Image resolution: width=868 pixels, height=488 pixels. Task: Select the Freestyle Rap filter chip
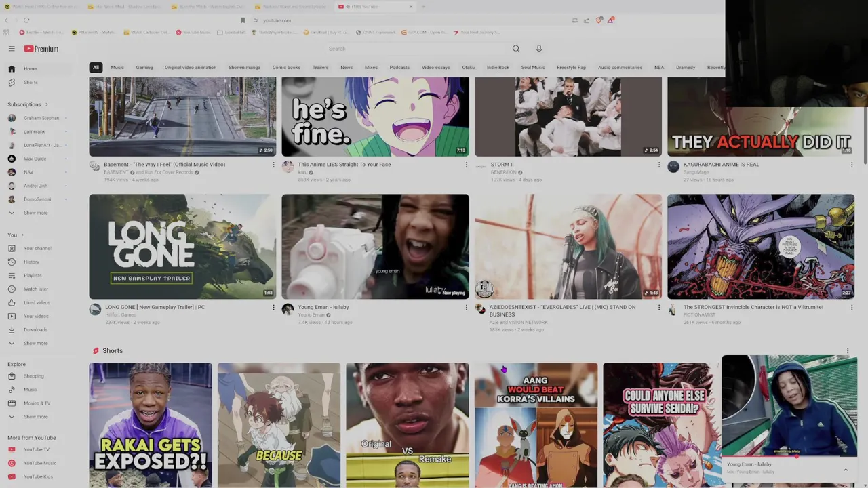pos(571,68)
